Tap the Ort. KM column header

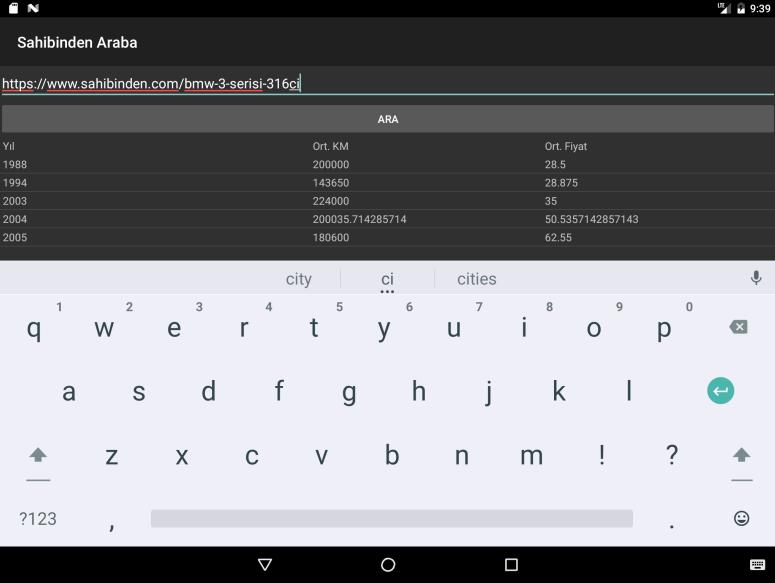tap(330, 146)
